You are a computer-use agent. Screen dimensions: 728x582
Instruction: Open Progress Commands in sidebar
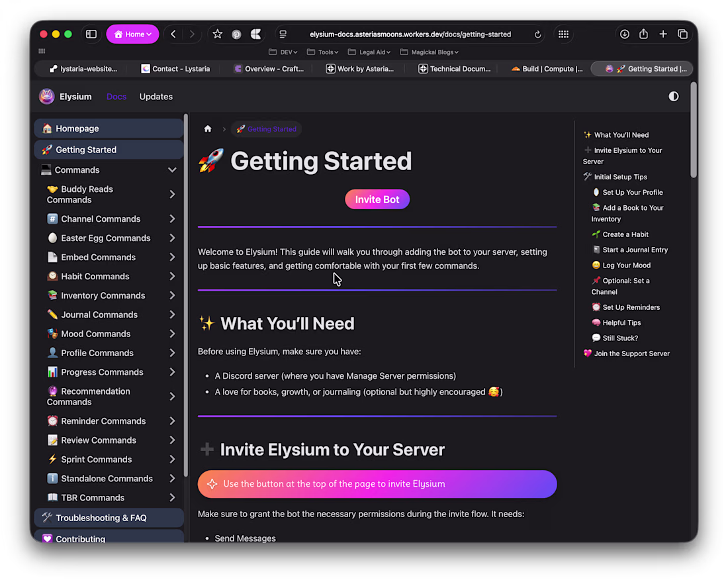(102, 372)
